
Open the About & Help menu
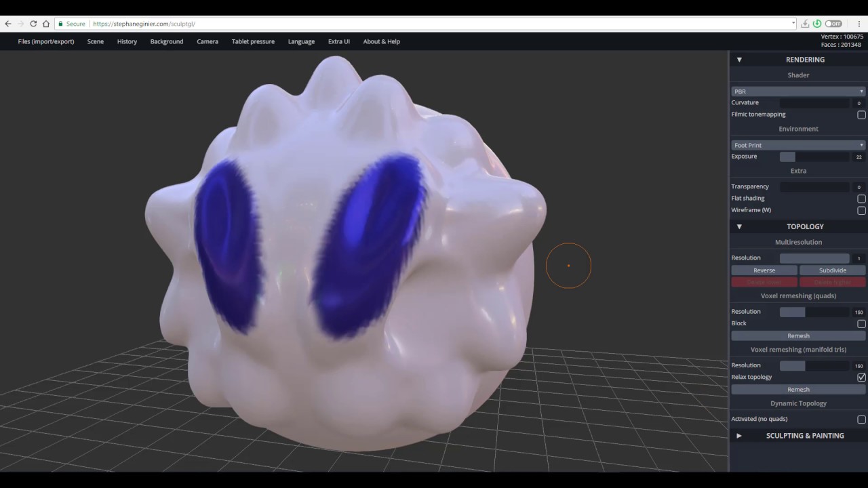[x=382, y=41]
